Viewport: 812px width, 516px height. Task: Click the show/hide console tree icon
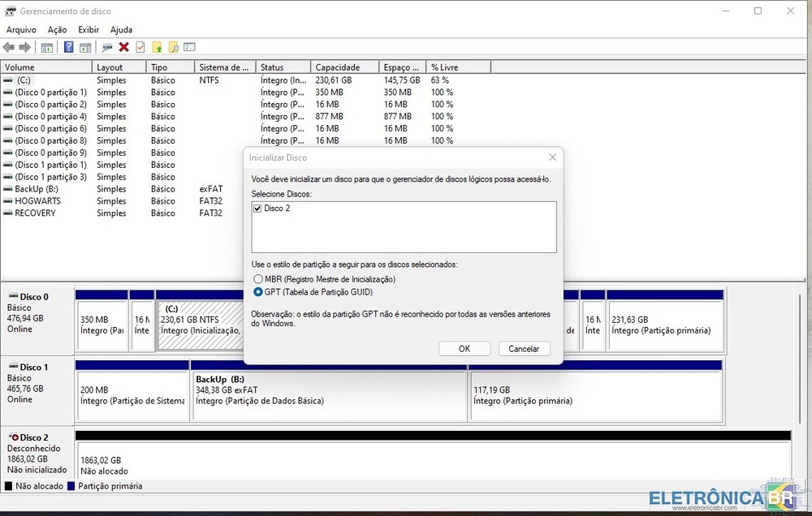pyautogui.click(x=47, y=47)
